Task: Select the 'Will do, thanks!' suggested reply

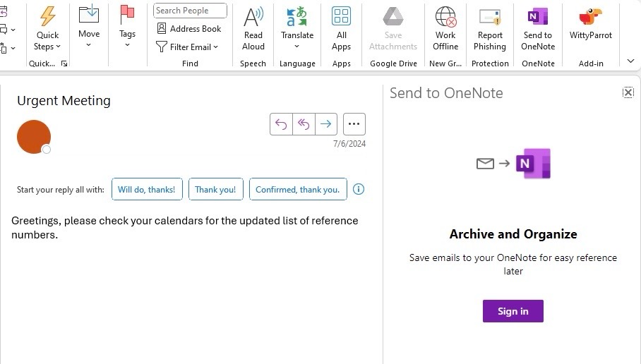Action: coord(147,189)
